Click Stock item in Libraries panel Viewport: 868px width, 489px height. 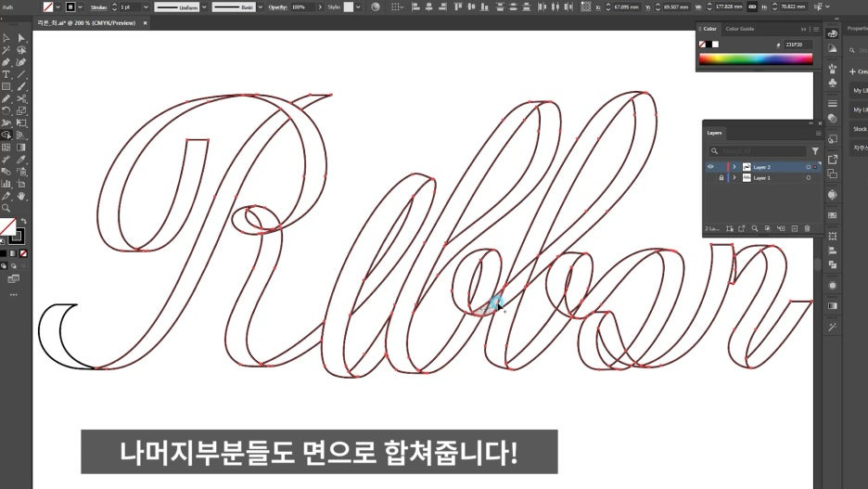[x=860, y=129]
